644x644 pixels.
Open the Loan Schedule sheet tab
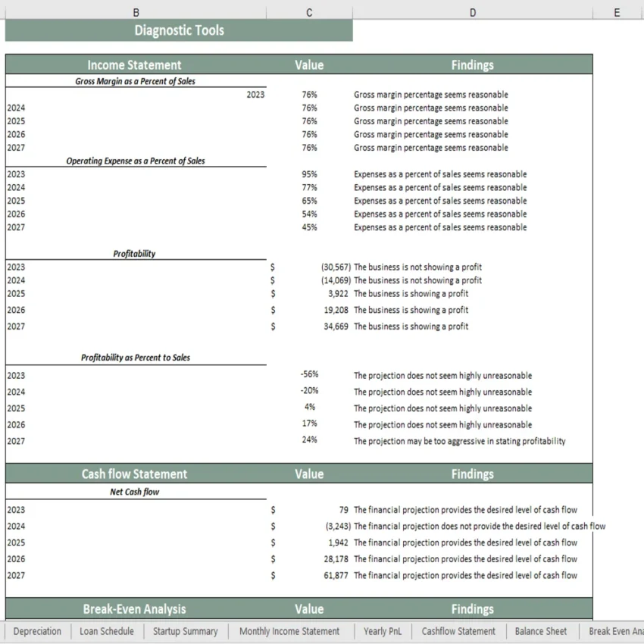click(x=106, y=631)
